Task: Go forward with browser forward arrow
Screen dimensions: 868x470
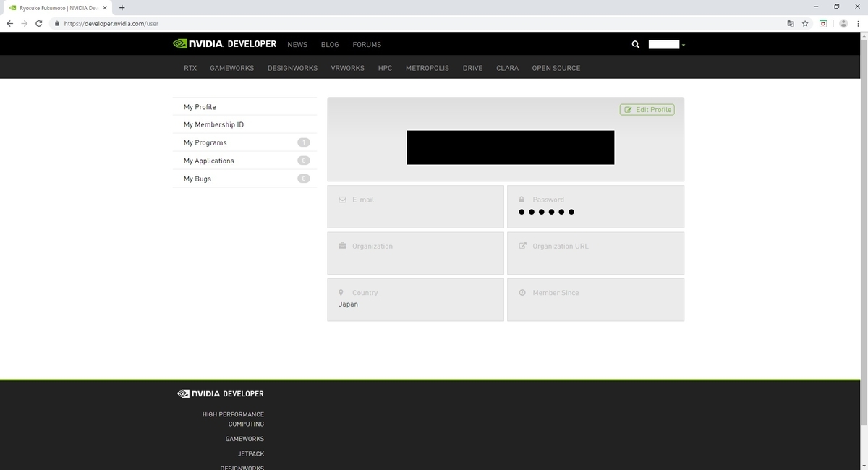Action: (x=24, y=23)
